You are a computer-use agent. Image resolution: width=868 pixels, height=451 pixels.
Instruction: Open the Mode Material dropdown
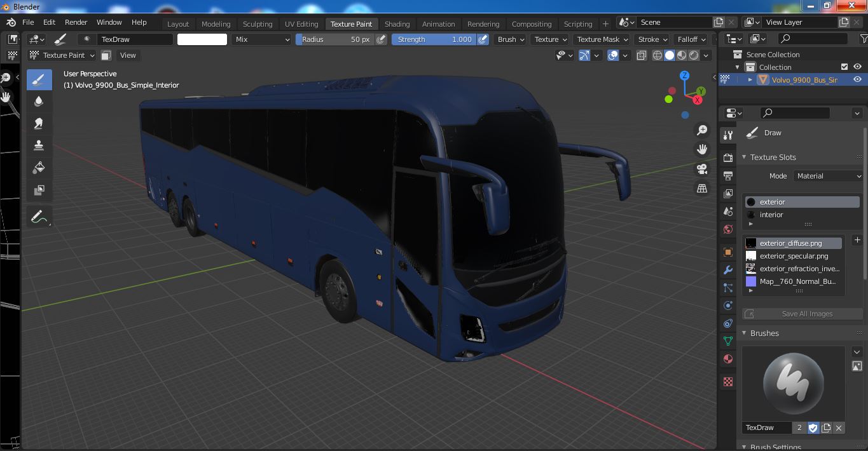pyautogui.click(x=829, y=176)
